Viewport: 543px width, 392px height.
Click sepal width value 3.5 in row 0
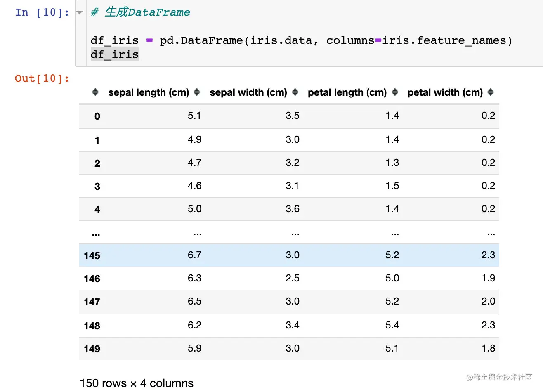[x=293, y=116]
